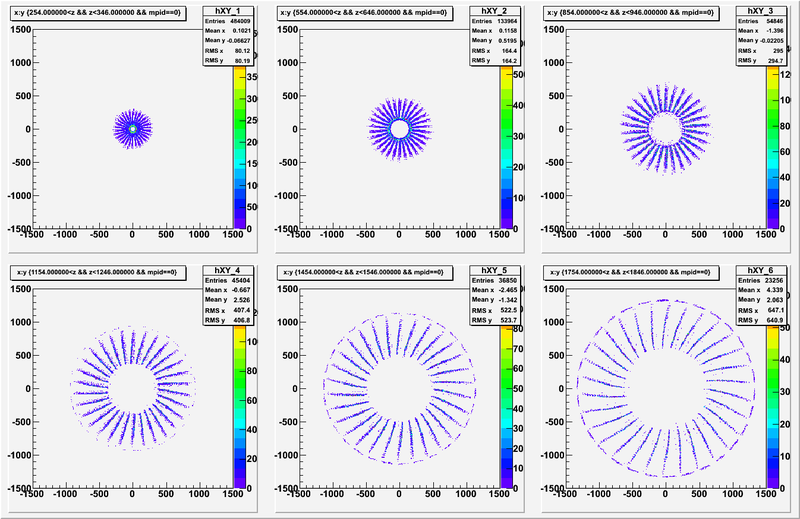800x519 pixels.
Task: Click the color palette bar of hXY_1 plot
Action: tap(239, 147)
